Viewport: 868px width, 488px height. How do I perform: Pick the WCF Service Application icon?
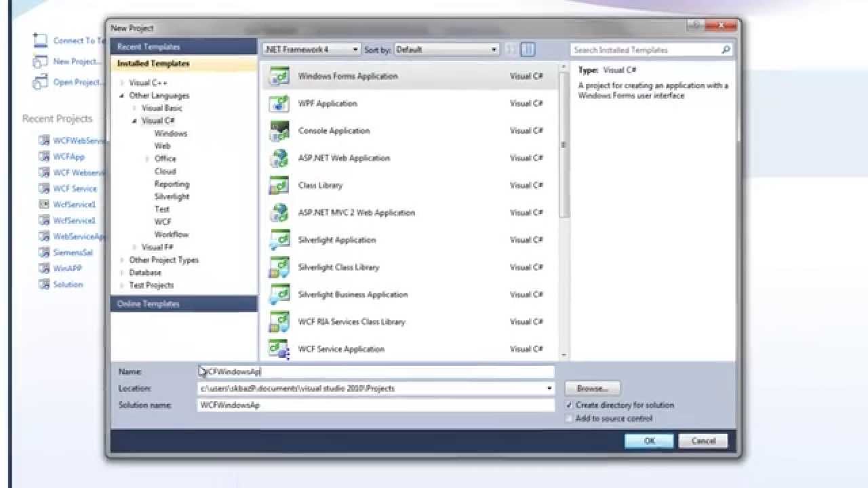[279, 349]
